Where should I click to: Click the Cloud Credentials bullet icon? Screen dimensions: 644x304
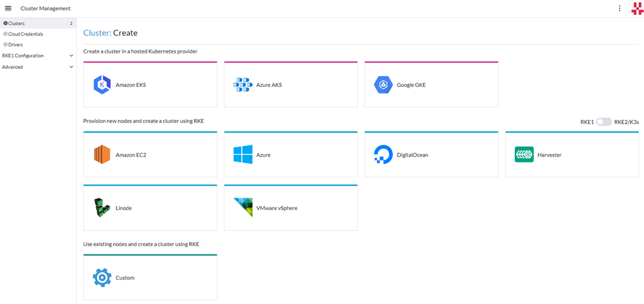click(5, 34)
